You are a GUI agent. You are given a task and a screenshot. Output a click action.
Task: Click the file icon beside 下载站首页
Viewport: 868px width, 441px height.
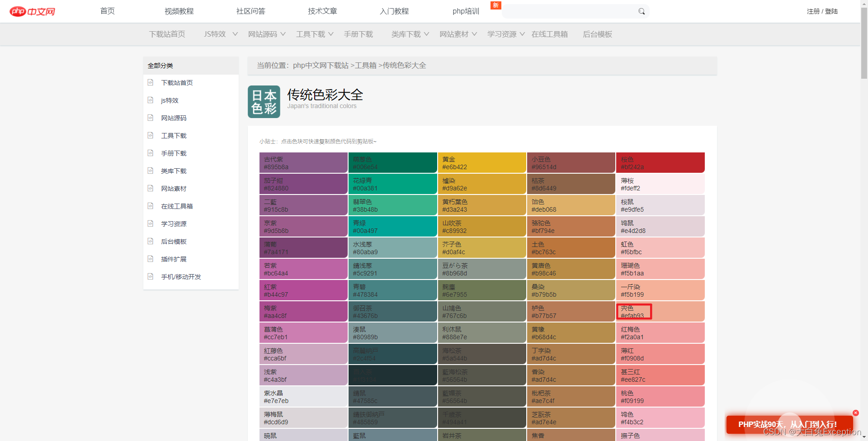(151, 82)
